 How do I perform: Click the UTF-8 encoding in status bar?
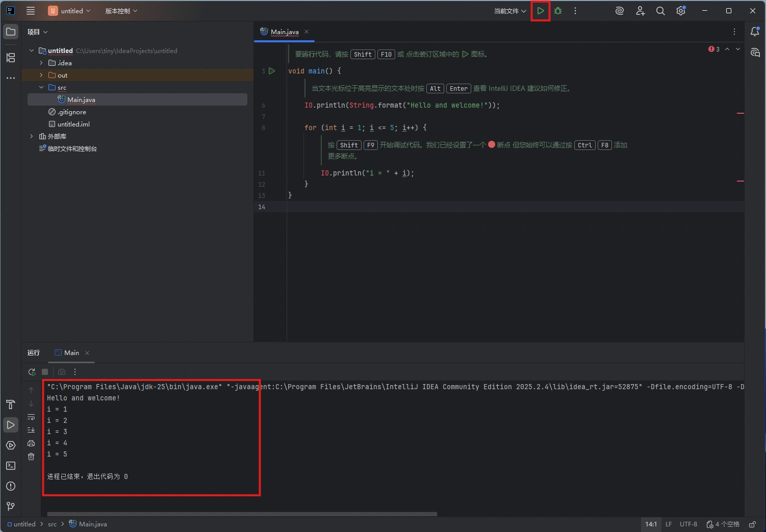[x=688, y=524]
